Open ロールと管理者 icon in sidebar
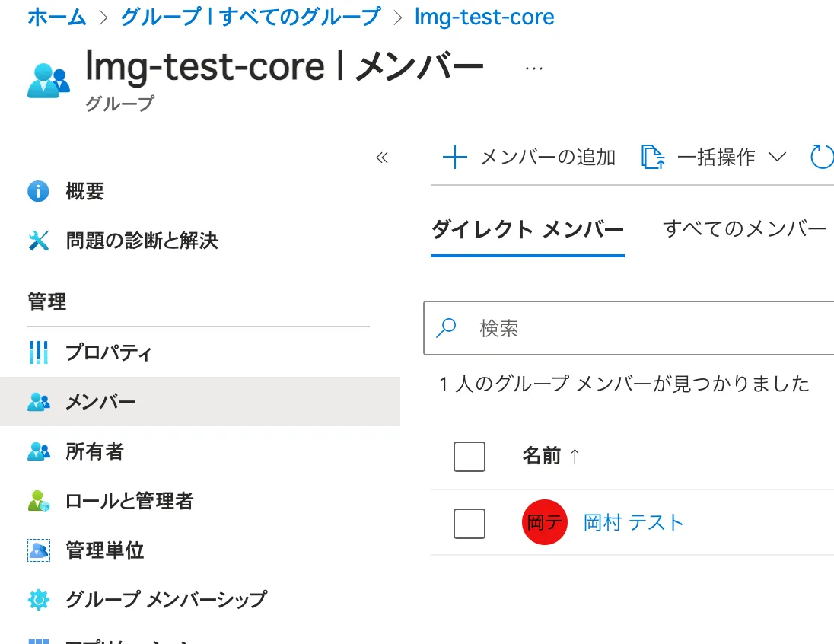The height and width of the screenshot is (644, 834). tap(38, 501)
